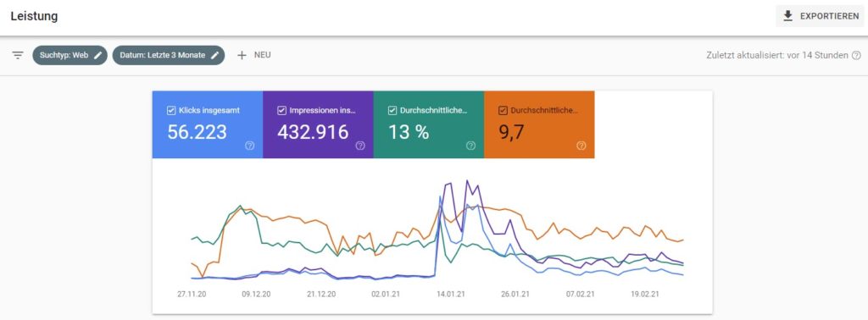The image size is (868, 320).
Task: Click the 14.01.21 axis date label
Action: tap(450, 294)
